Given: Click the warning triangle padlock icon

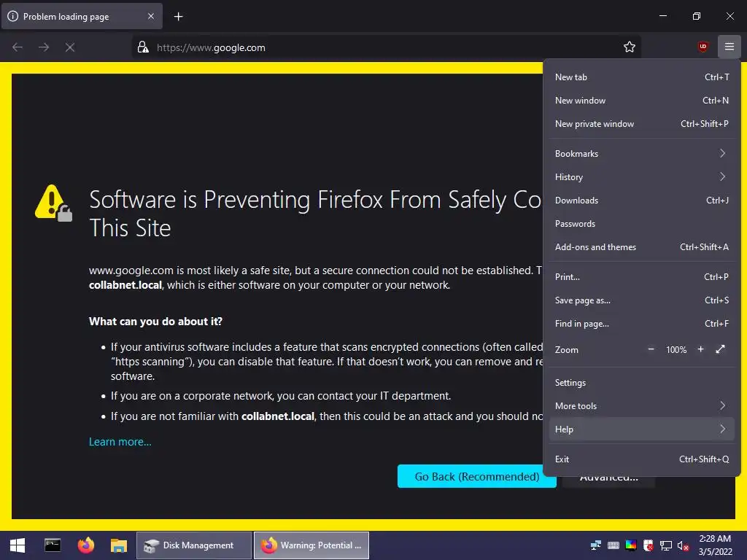Looking at the screenshot, I should click(53, 203).
